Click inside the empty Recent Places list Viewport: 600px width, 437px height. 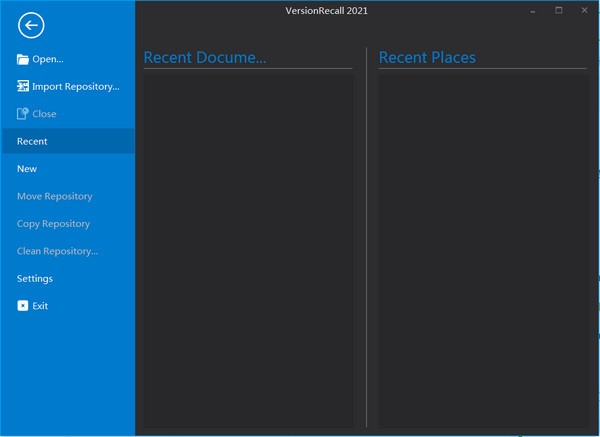point(482,250)
